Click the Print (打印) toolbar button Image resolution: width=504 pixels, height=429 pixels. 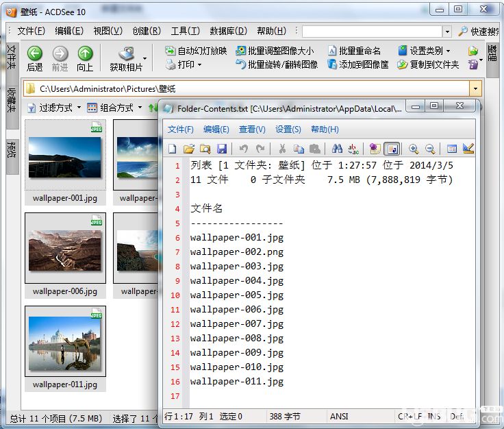180,64
